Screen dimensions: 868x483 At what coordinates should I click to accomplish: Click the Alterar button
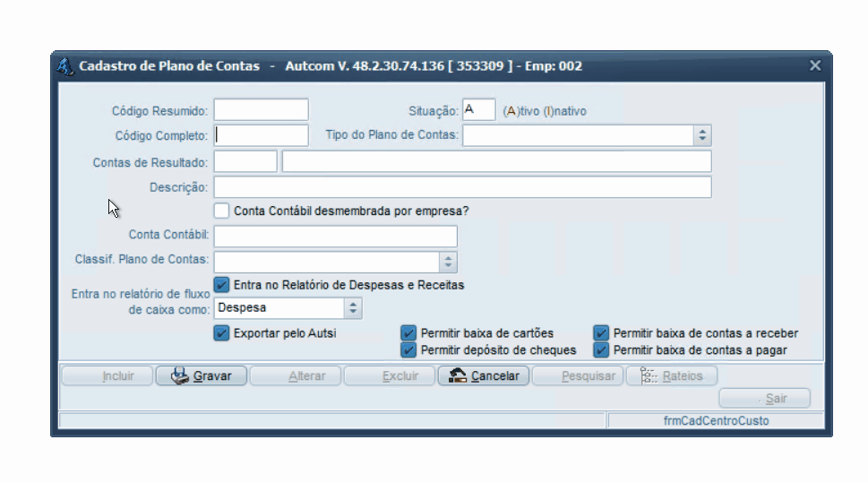[296, 376]
